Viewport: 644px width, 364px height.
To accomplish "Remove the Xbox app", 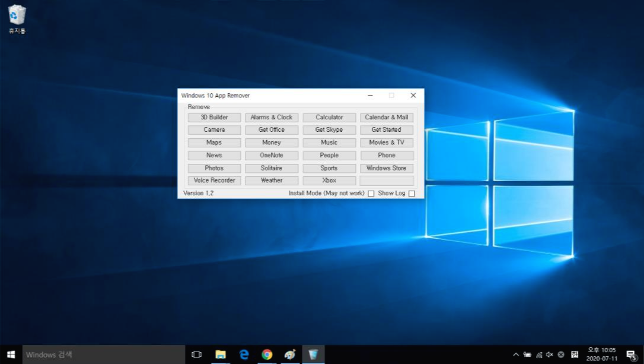I will coord(329,181).
